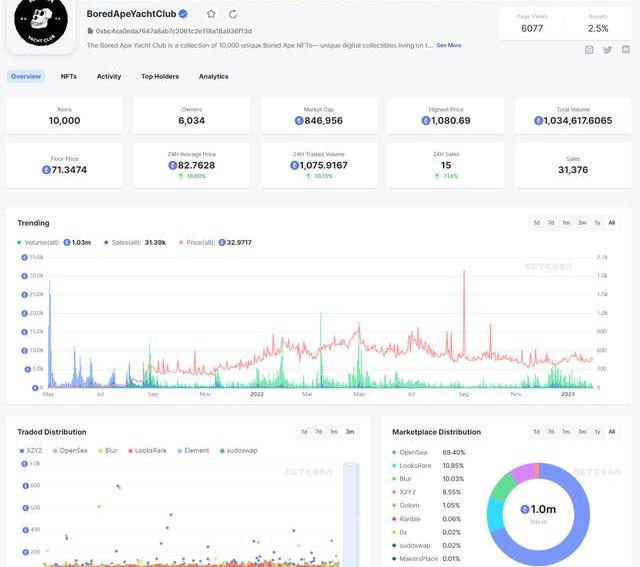Click the Ethereum icon in Floor Price card
This screenshot has height=567, width=640.
pos(46,170)
